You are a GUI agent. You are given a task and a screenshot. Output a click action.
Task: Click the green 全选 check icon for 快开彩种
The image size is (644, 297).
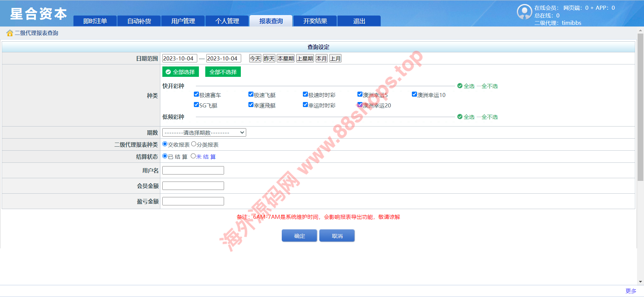[x=460, y=86]
